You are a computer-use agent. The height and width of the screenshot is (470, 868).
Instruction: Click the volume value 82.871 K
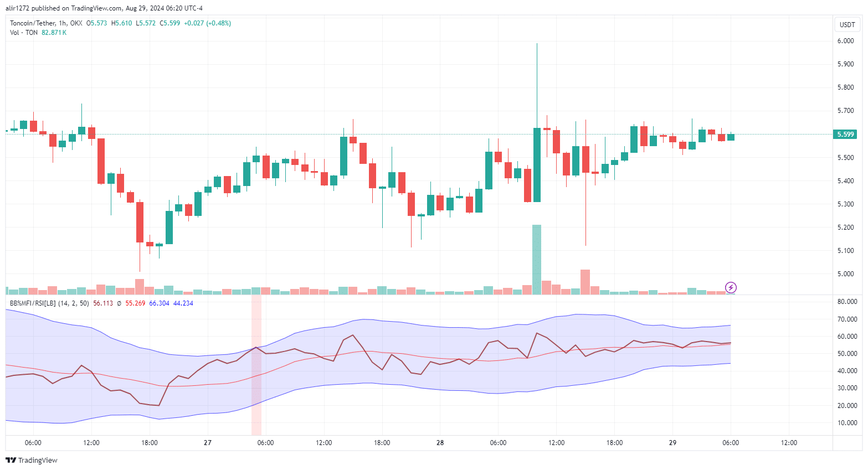pyautogui.click(x=54, y=33)
